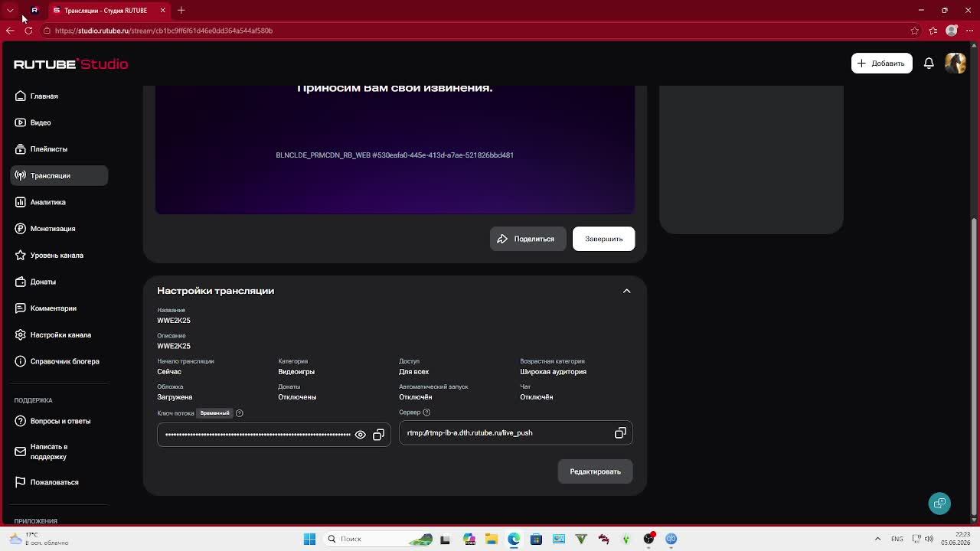Select the Трансляции - Студия RUTUBE tab

coord(109,11)
